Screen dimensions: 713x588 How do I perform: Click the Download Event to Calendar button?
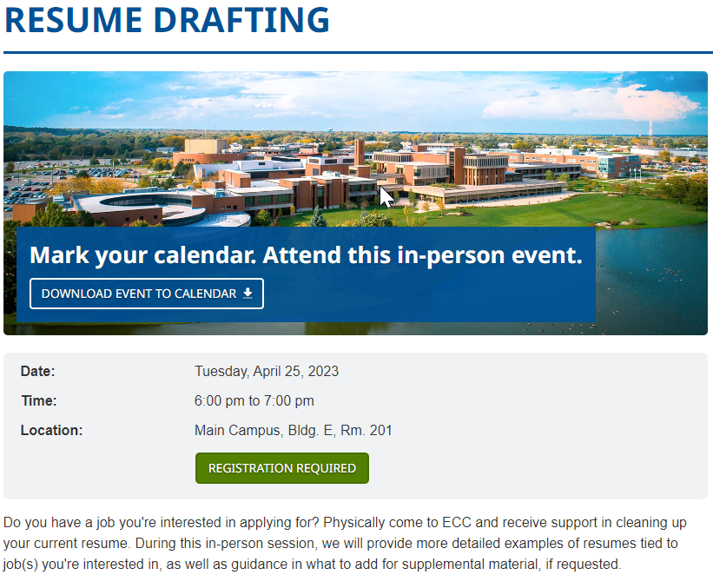coord(147,294)
